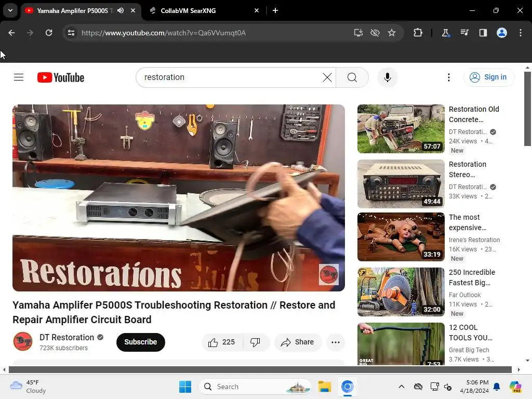This screenshot has height=399, width=532.
Task: View site information icon in address bar
Action: tap(71, 33)
